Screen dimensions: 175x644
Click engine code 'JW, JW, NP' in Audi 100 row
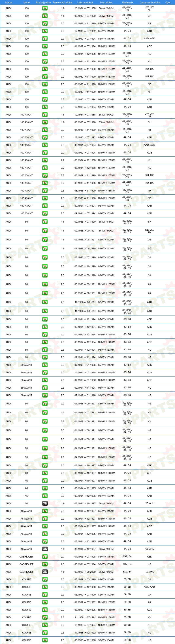pyautogui.click(x=149, y=9)
